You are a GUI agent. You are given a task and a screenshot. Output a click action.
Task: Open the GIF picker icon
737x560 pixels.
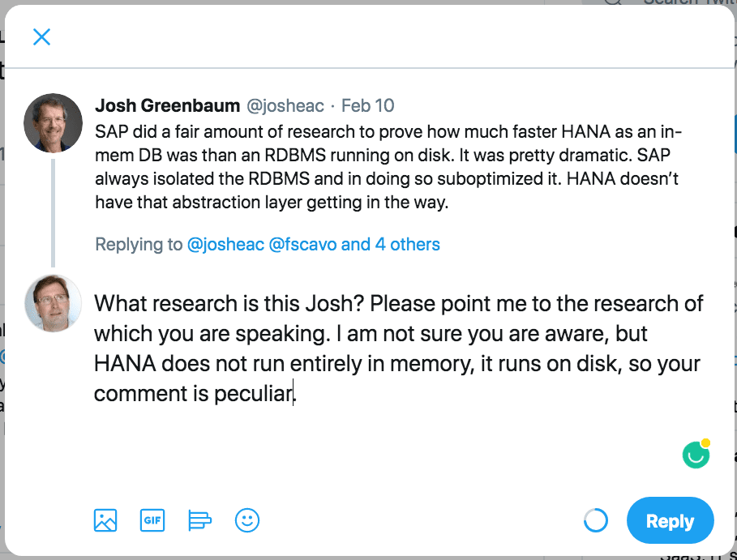[x=152, y=520]
